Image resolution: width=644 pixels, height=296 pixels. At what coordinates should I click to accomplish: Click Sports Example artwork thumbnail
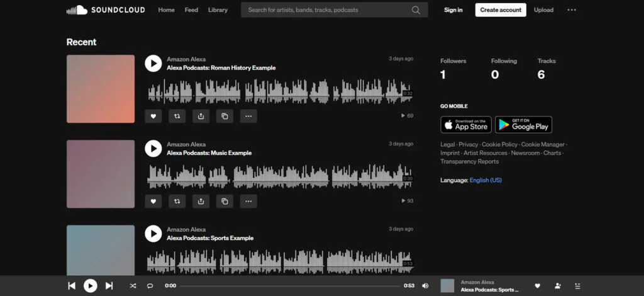pos(101,250)
